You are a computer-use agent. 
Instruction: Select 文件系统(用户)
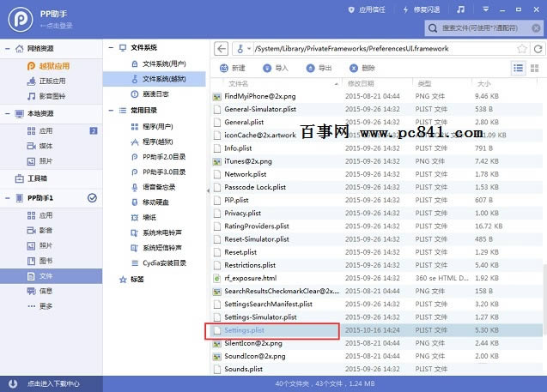(159, 63)
